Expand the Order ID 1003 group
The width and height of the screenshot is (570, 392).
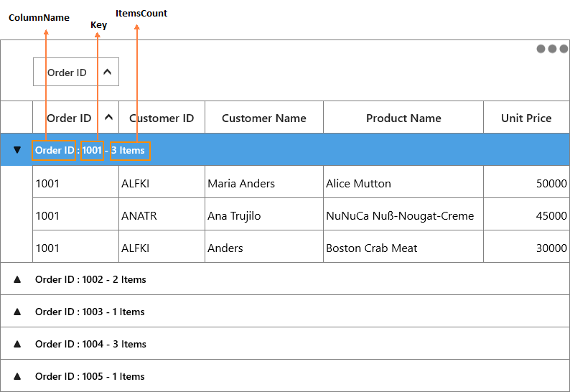17,312
